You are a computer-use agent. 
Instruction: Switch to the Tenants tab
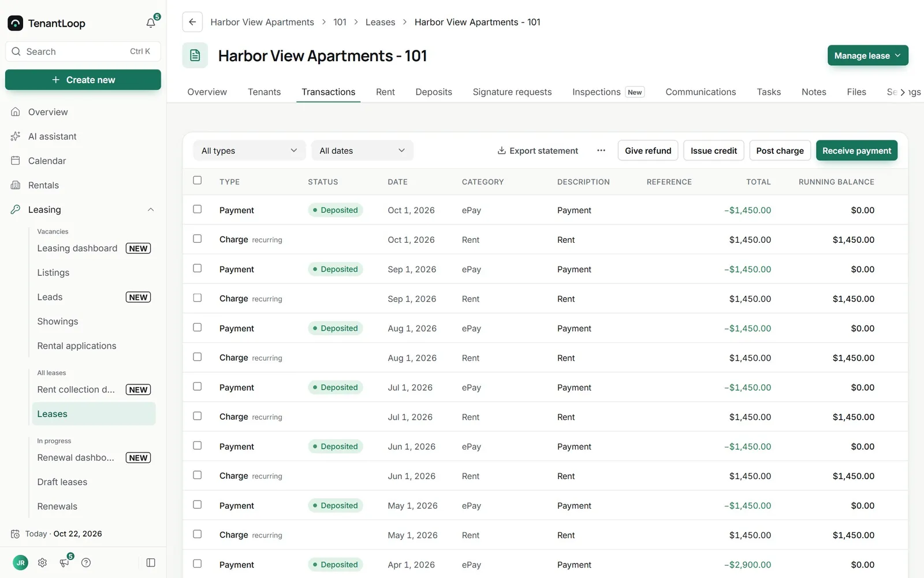(264, 92)
